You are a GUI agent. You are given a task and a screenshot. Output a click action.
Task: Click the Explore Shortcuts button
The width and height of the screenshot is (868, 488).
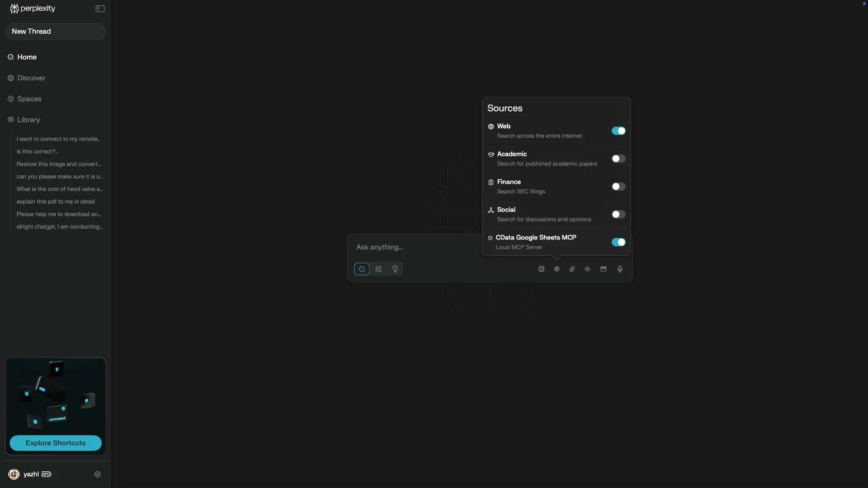[55, 443]
